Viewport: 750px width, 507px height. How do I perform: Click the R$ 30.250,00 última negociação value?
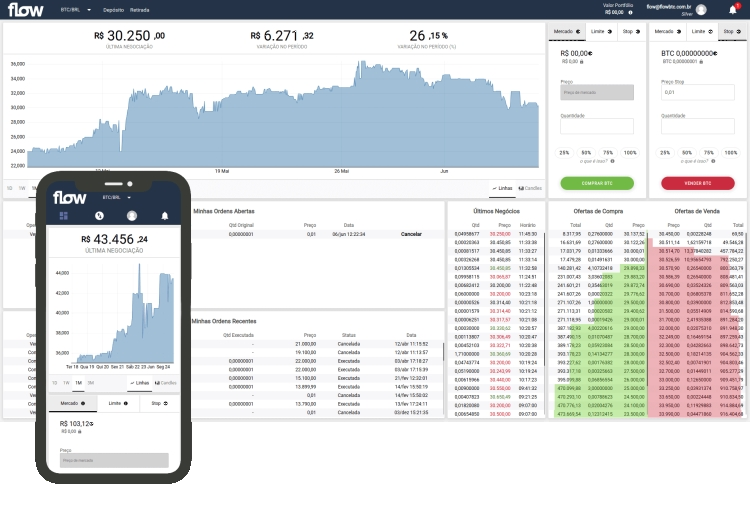[129, 36]
